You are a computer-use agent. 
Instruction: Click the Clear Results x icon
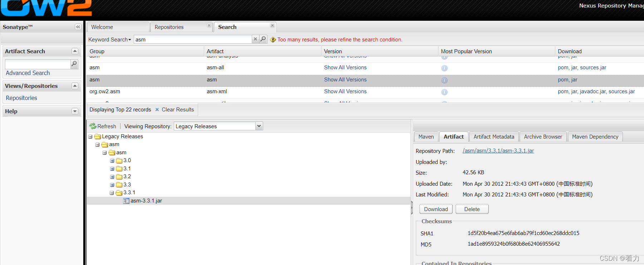pos(157,110)
